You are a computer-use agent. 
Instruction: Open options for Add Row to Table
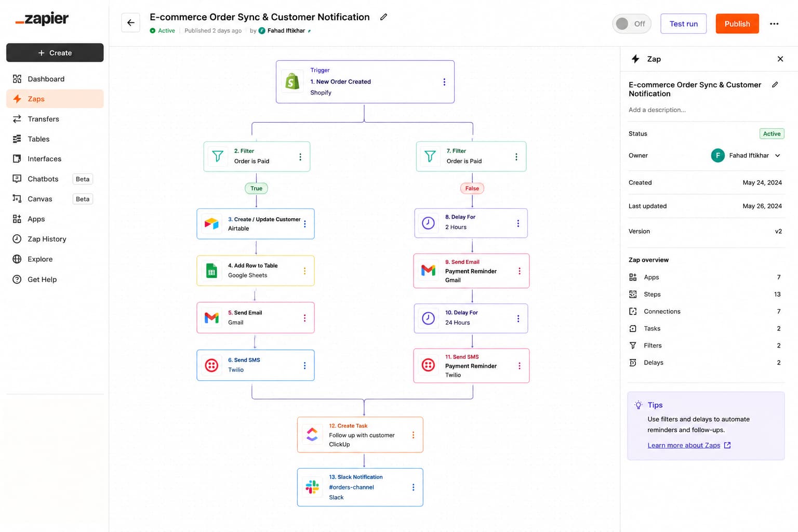click(x=304, y=271)
